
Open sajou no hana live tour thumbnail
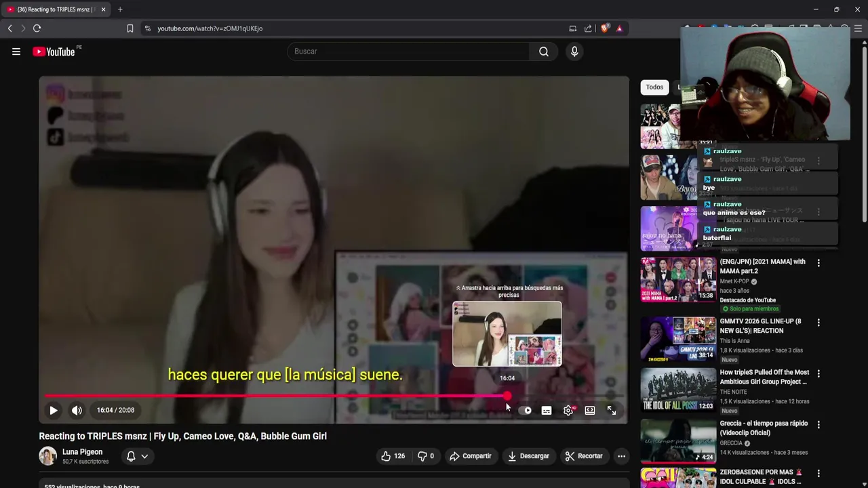click(669, 228)
